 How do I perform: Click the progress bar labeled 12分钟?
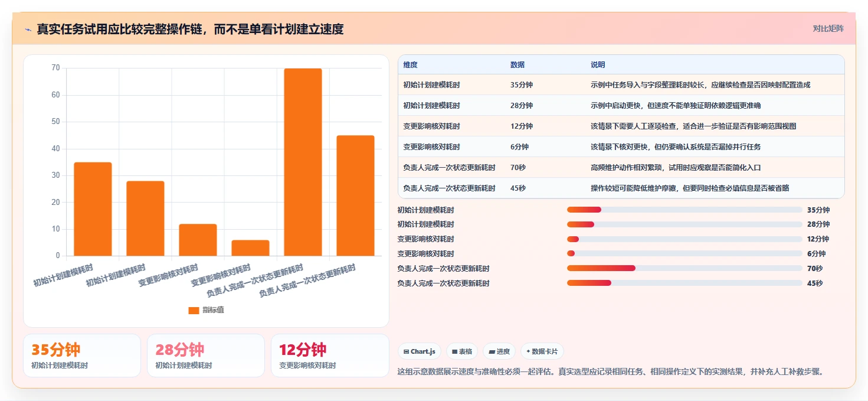coord(684,239)
